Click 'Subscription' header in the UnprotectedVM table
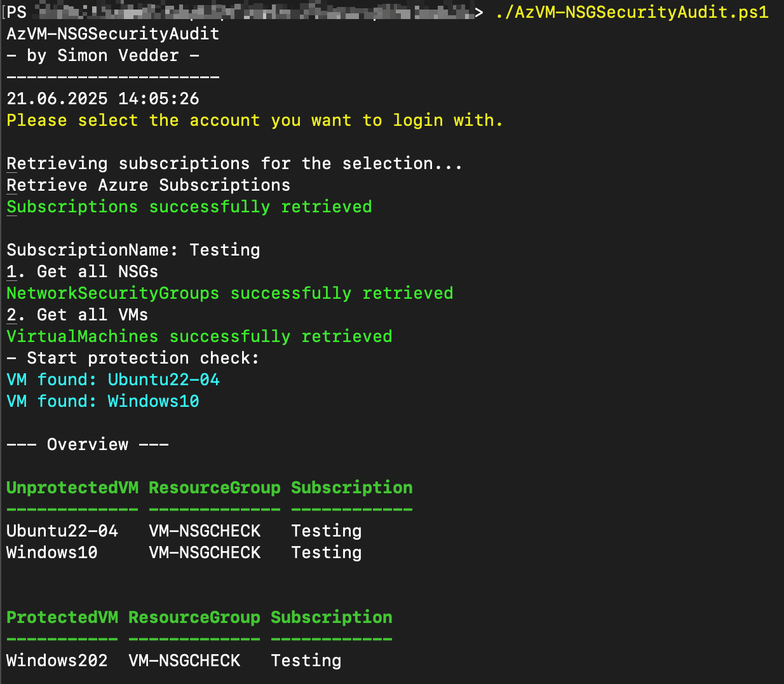Viewport: 784px width, 684px height. (x=352, y=488)
